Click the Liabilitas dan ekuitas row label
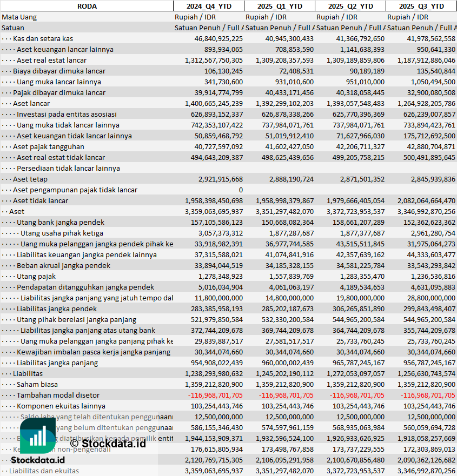 tap(44, 471)
